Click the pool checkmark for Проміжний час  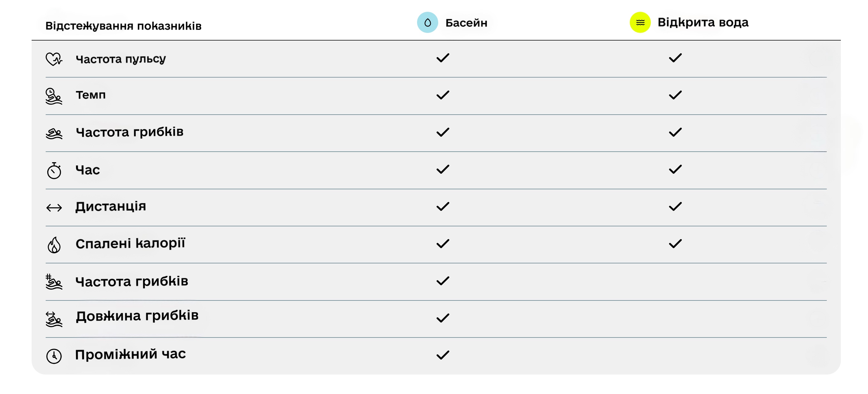443,355
